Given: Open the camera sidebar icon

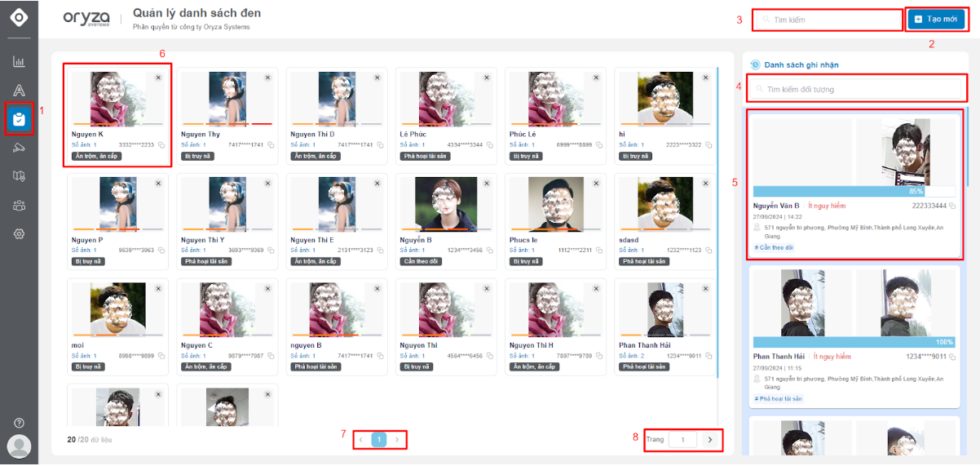Looking at the screenshot, I should coord(19,148).
